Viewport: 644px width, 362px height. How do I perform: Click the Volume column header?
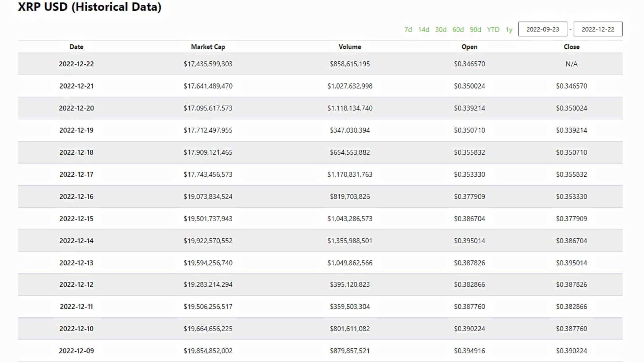[x=350, y=47]
